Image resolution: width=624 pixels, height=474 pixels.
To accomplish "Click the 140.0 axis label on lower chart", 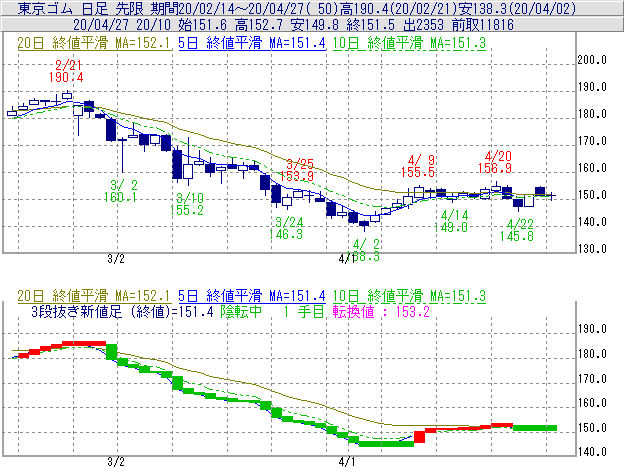I will pos(592,452).
